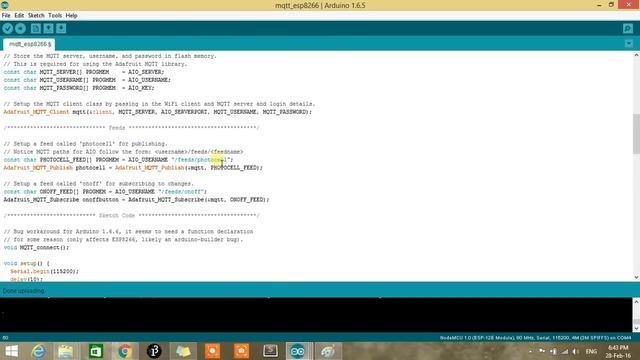This screenshot has height=360, width=640.
Task: Click the 'Store the MQTT server' comment line
Action: (110, 56)
